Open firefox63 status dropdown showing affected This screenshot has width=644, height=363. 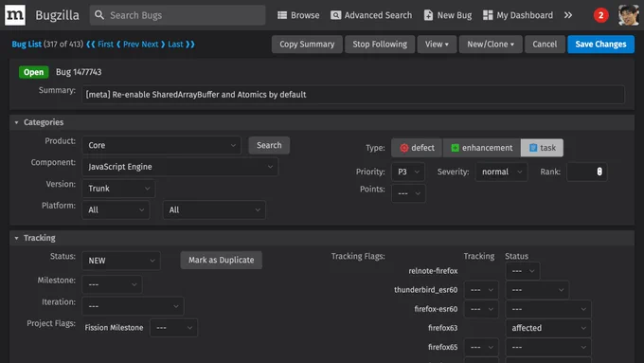pyautogui.click(x=548, y=328)
